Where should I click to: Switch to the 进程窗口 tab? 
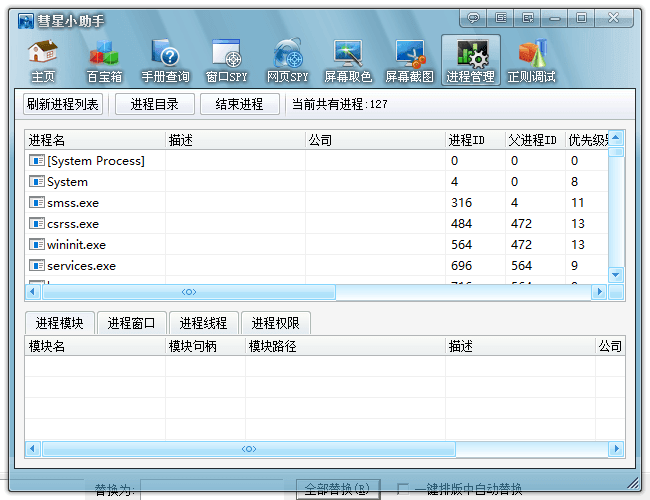(131, 323)
